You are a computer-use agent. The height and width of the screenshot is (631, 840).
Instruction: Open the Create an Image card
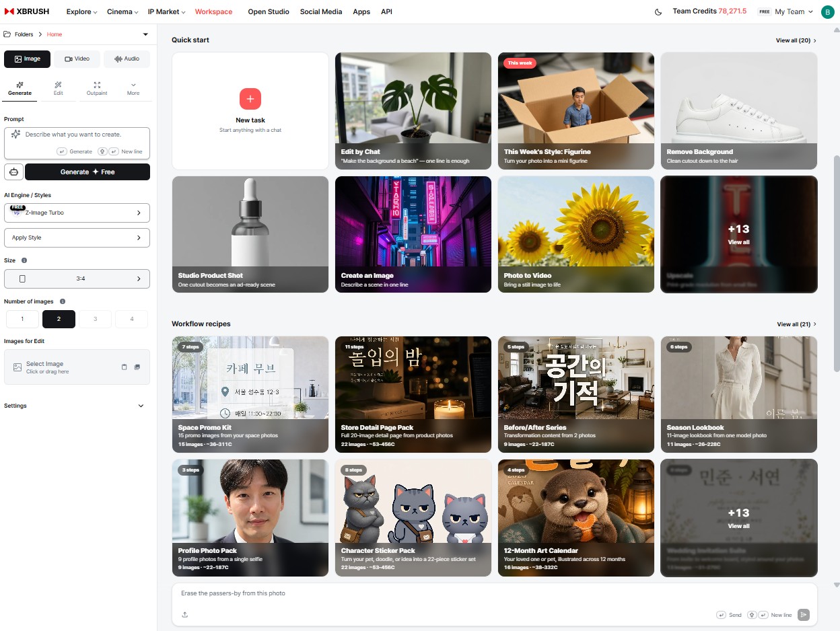point(413,234)
